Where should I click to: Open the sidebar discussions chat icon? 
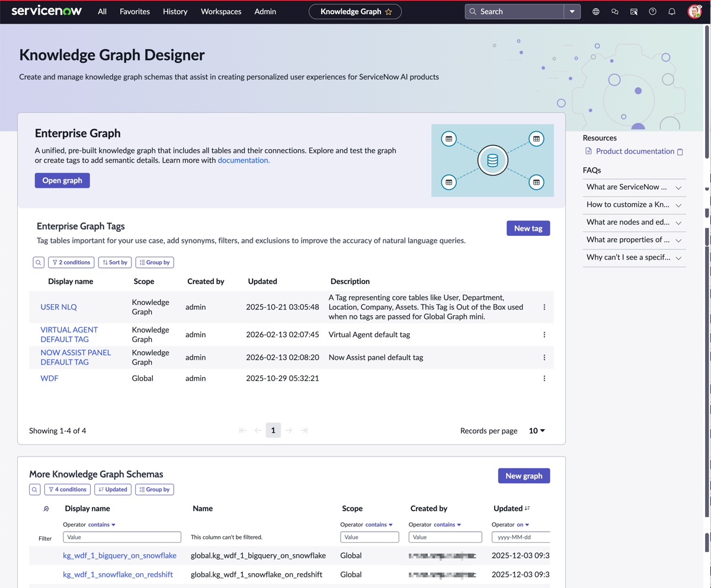click(x=615, y=12)
